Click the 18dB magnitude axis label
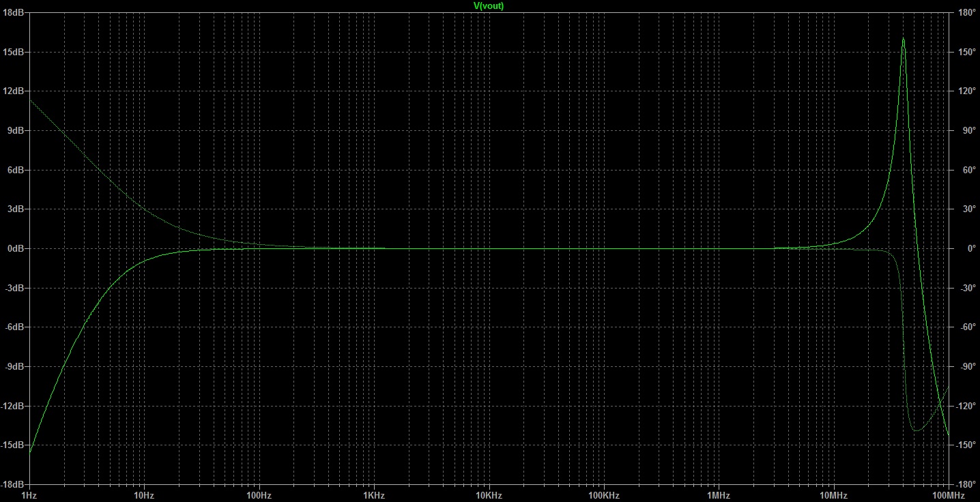Image resolution: width=980 pixels, height=502 pixels. tap(14, 13)
